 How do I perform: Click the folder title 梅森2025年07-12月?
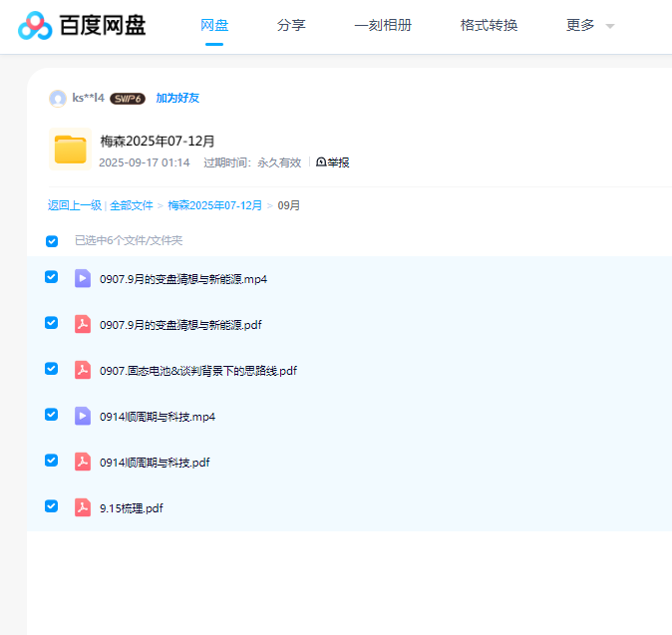(158, 141)
